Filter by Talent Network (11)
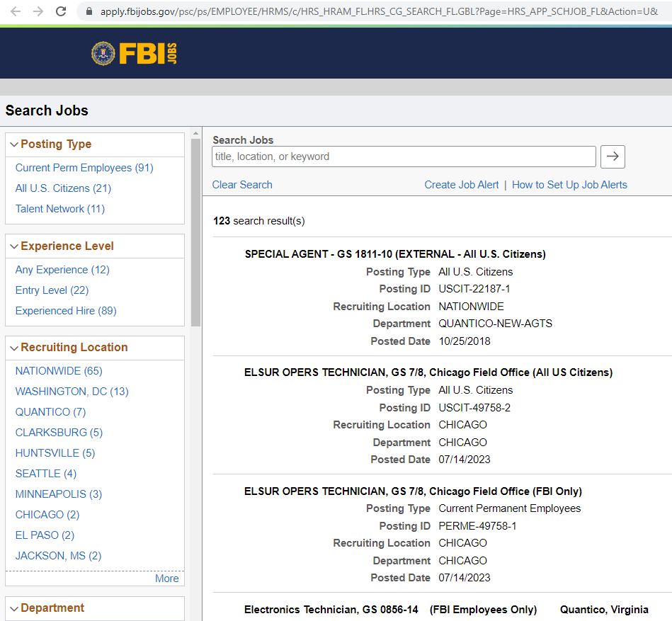 tap(60, 209)
